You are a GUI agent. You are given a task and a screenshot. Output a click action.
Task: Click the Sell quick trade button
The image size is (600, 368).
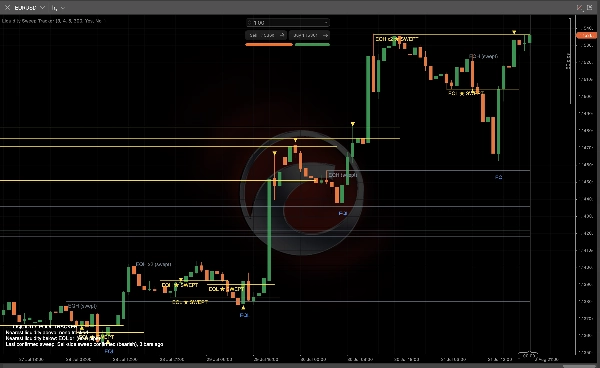(266, 35)
